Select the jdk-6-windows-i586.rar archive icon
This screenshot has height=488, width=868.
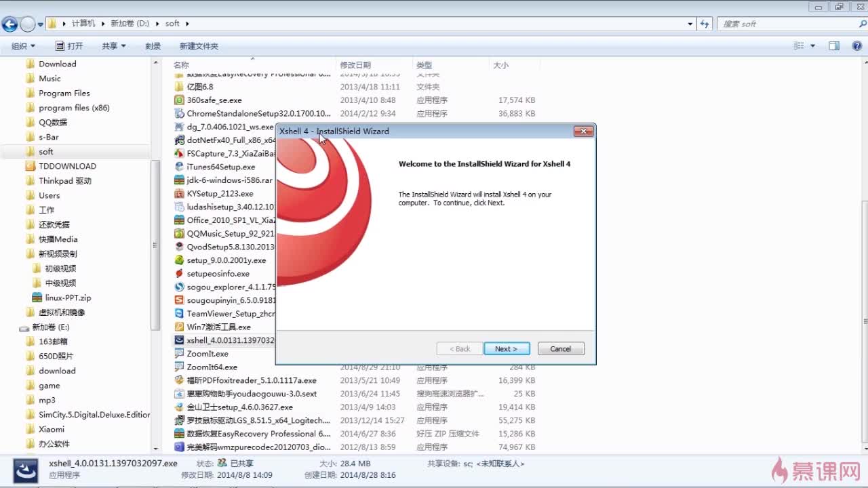pos(179,180)
